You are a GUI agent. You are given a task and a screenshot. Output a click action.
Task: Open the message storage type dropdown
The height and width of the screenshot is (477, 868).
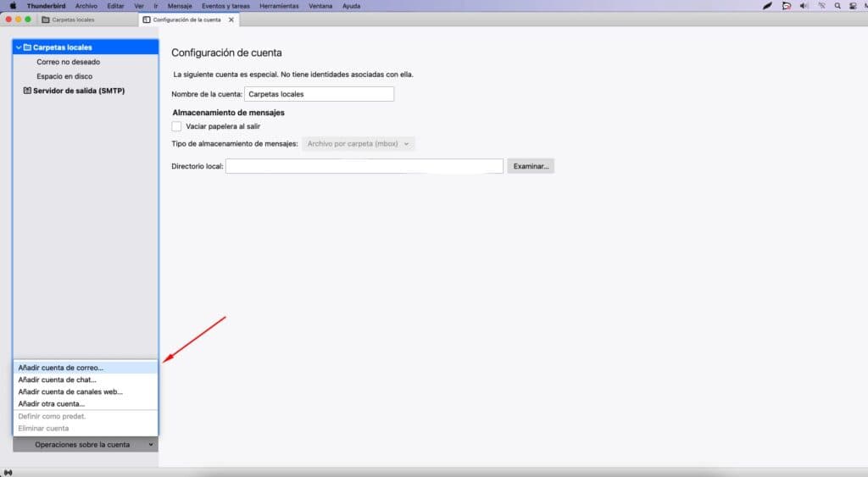[358, 144]
